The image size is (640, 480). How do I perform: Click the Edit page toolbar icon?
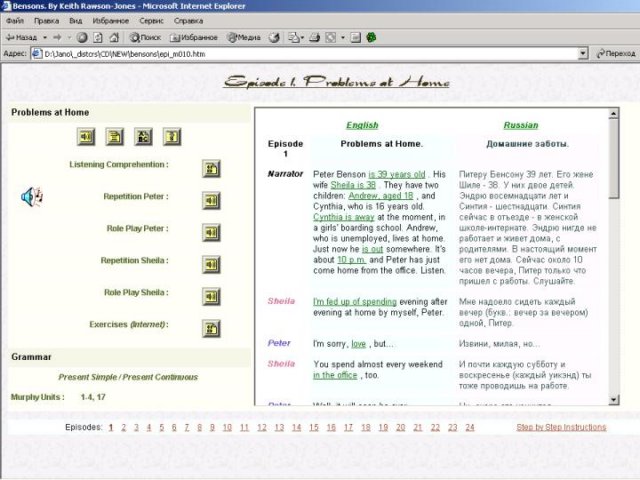click(x=331, y=38)
